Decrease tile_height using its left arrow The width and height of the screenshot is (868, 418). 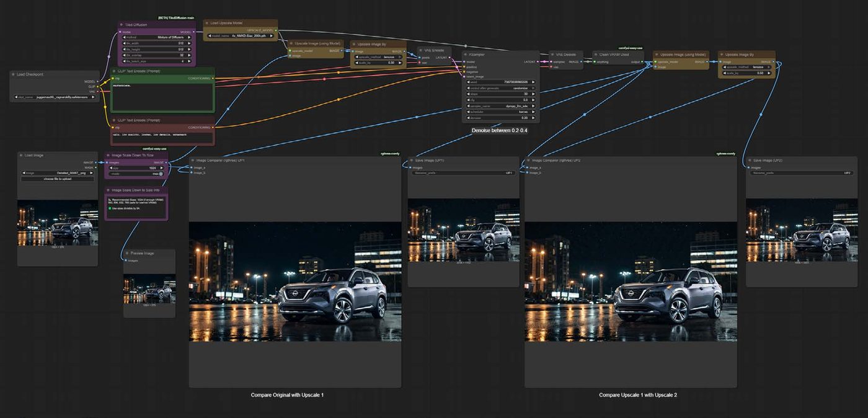123,49
